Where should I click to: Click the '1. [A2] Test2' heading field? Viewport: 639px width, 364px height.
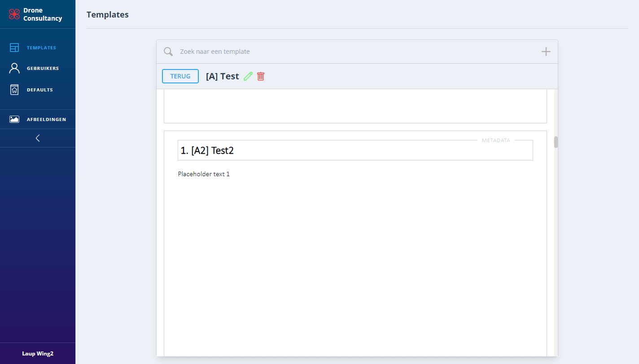[x=355, y=151]
